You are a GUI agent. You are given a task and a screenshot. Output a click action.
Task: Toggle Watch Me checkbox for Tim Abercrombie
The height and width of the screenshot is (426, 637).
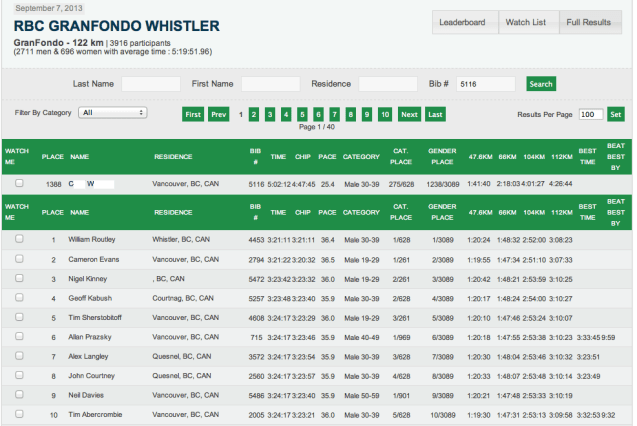[18, 415]
